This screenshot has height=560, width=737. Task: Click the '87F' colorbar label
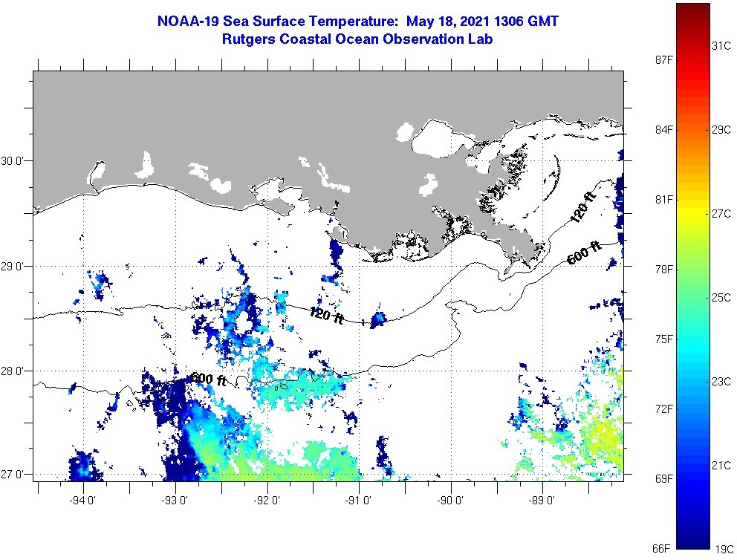(663, 59)
